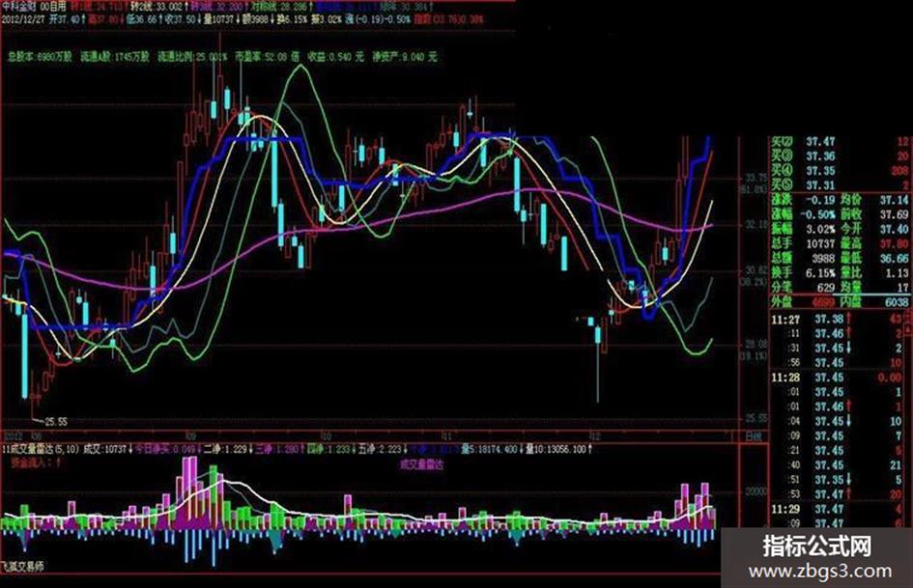This screenshot has width=913, height=588.
Task: Click the 最低 value 36.66
Action: [894, 258]
